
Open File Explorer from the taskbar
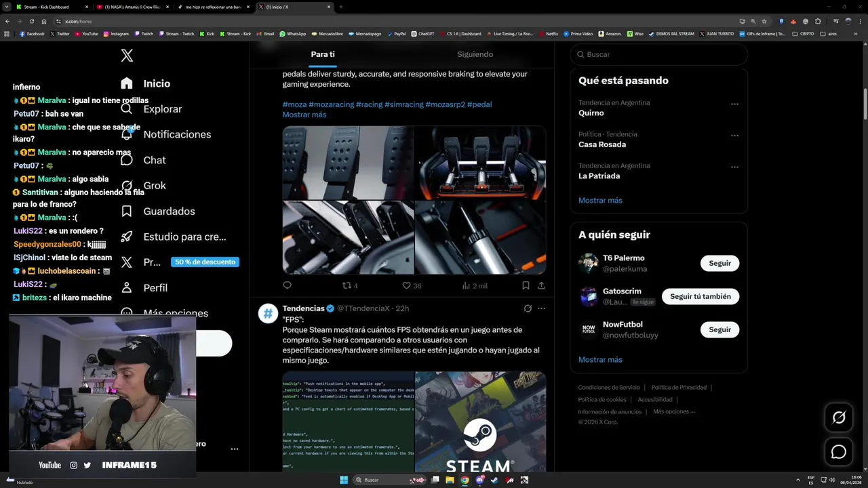(450, 480)
